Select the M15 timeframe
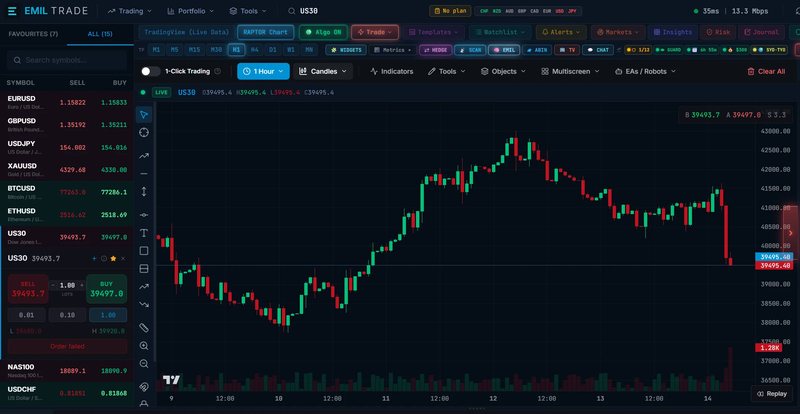Viewport: 800px width, 414px height. pos(194,50)
